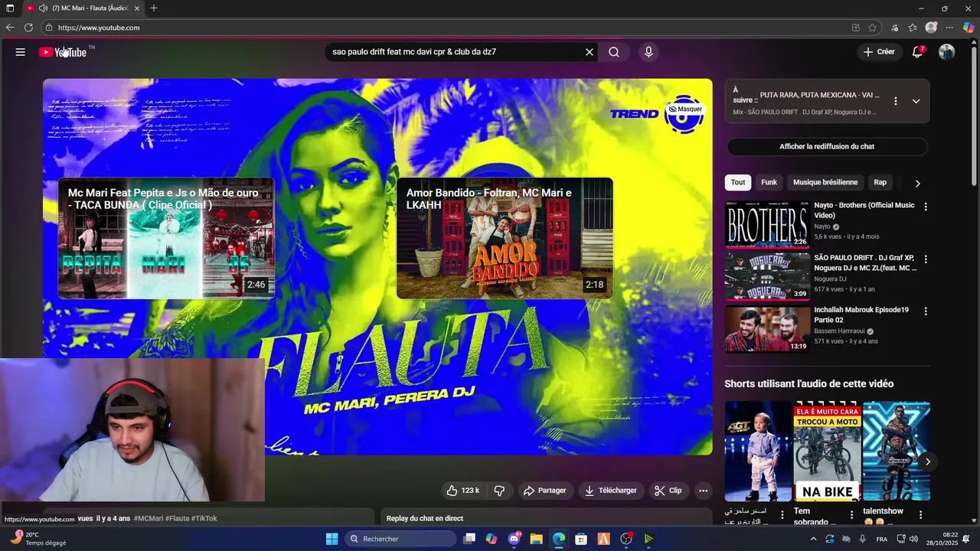The height and width of the screenshot is (551, 980).
Task: Download the video via Télécharger
Action: 610,491
